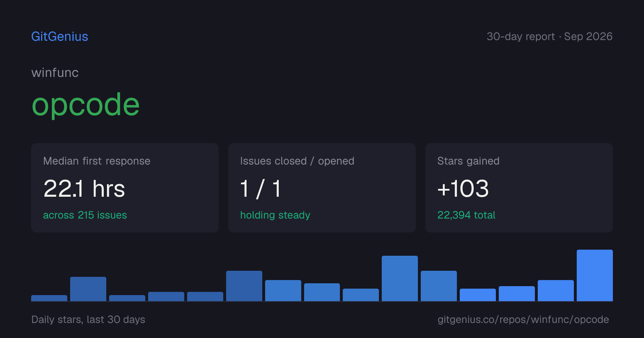Open the Stars gained card
This screenshot has height=338, width=644.
(x=519, y=188)
